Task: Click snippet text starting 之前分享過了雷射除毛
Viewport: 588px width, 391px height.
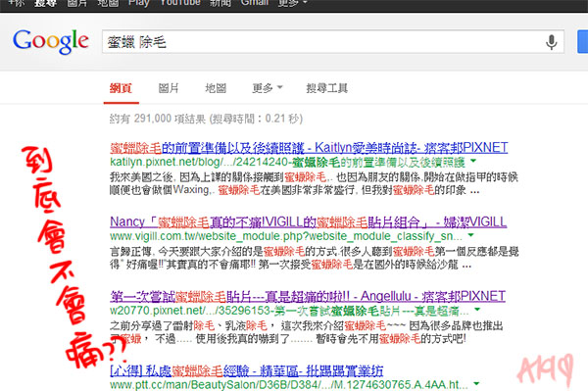Action: point(307,332)
